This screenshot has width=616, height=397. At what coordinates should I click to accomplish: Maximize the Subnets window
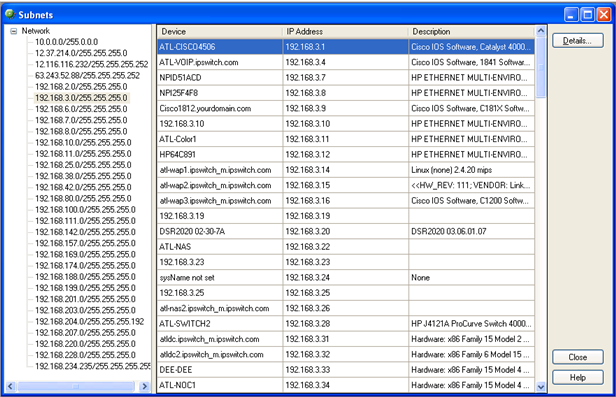point(588,15)
